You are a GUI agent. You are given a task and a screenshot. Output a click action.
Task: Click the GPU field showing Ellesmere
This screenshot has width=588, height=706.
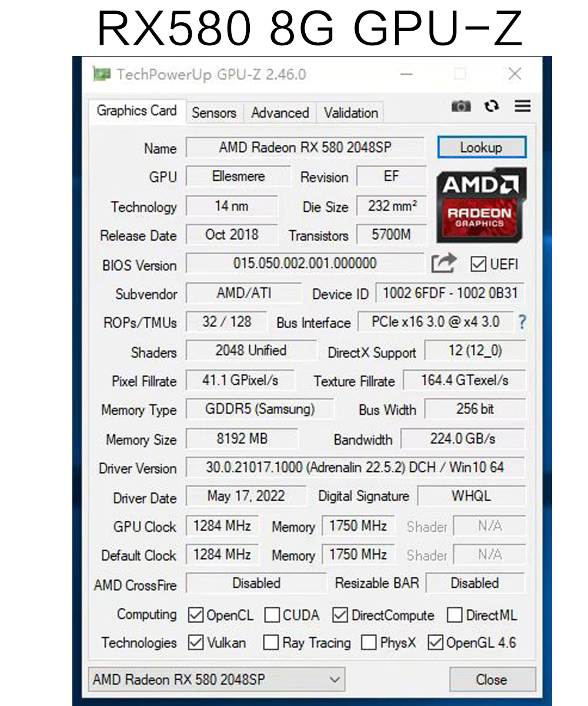tap(238, 176)
